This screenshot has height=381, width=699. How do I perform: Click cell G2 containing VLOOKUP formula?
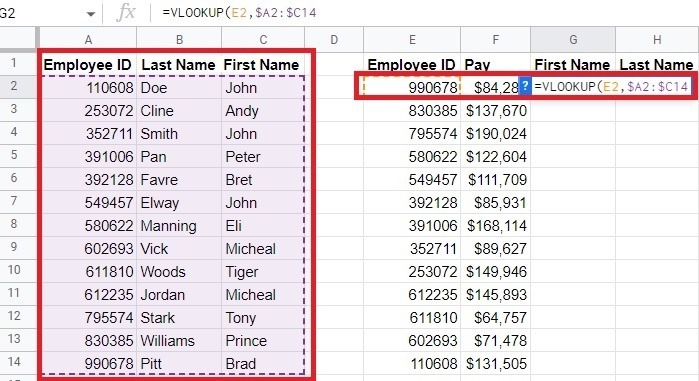pos(612,86)
